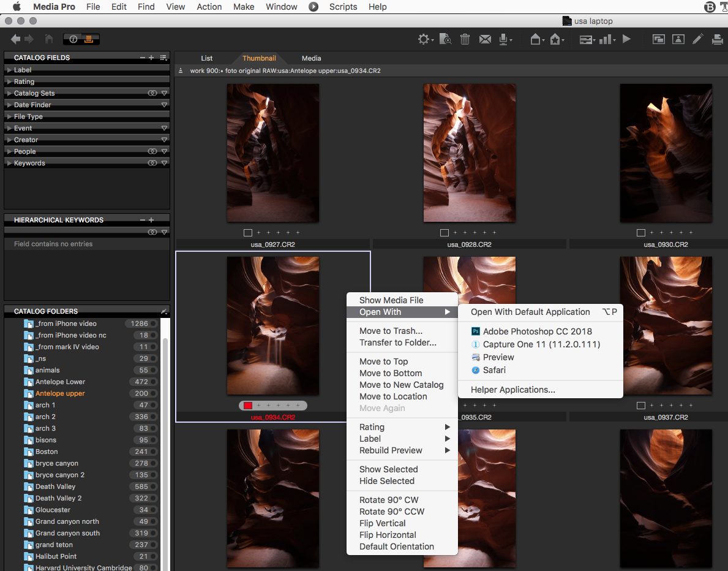Click the document search icon in toolbar
This screenshot has height=571, width=728.
tap(446, 39)
